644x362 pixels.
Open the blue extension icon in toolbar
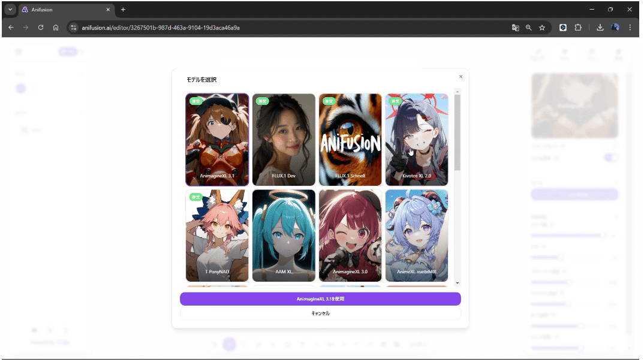[x=563, y=28]
